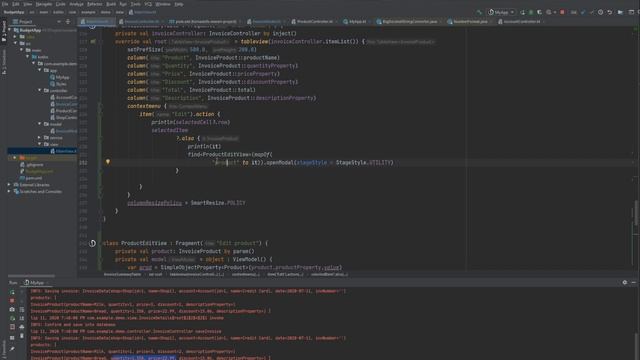Collapse the view package in tree

[x=40, y=144]
